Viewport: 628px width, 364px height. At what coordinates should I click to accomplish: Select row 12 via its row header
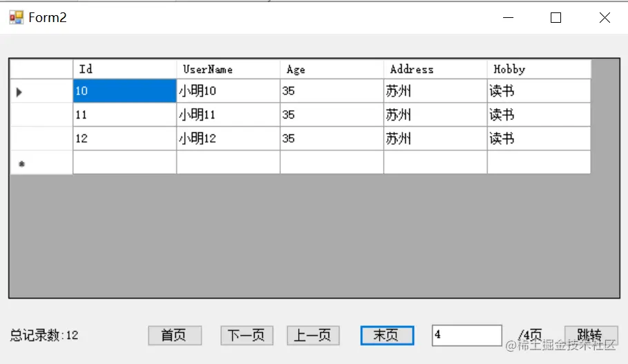(41, 139)
